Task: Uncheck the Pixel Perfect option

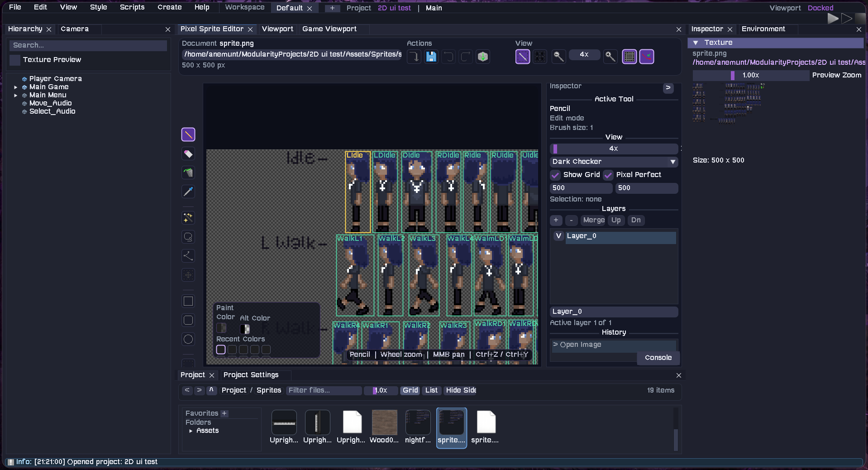Action: pos(608,175)
